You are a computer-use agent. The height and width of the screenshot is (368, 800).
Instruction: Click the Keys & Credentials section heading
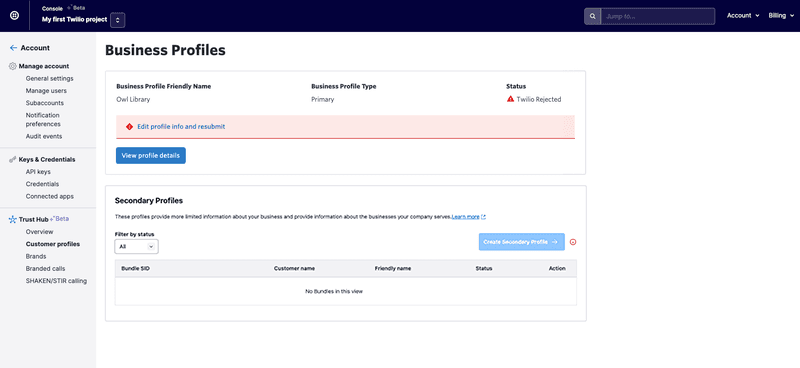[47, 160]
